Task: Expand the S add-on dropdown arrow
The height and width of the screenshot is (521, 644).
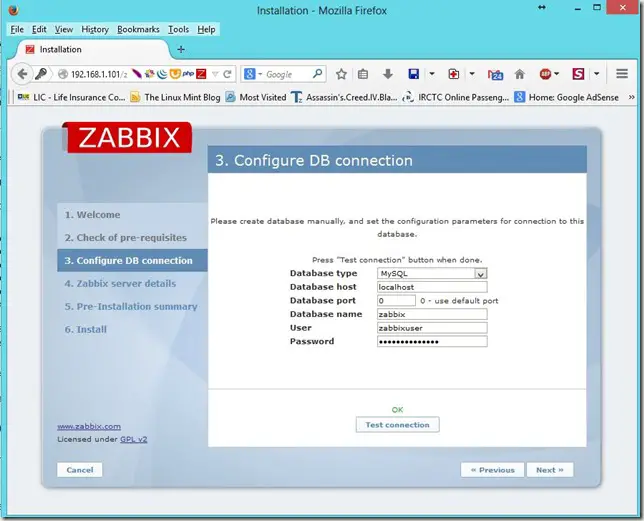Action: [x=596, y=74]
